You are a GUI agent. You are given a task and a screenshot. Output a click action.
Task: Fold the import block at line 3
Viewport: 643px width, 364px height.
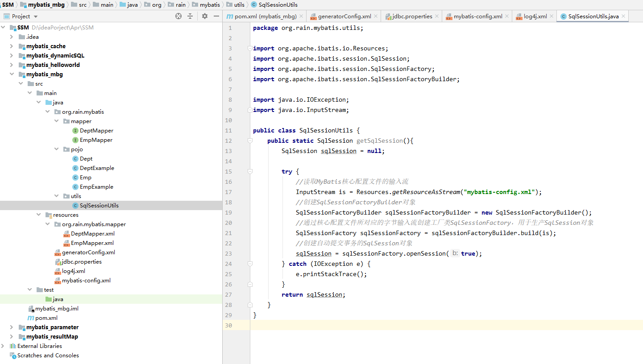[x=250, y=48]
